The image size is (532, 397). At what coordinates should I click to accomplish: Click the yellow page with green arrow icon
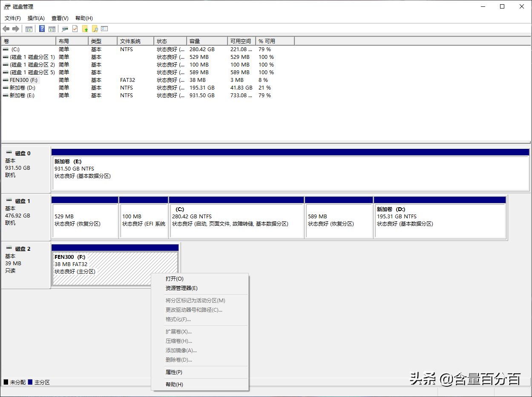click(x=85, y=29)
